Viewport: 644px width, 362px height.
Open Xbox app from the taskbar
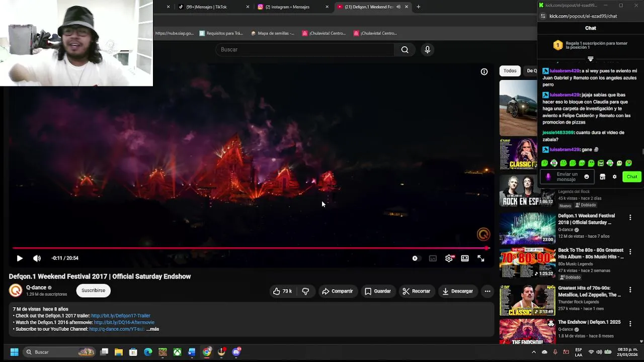(177, 352)
